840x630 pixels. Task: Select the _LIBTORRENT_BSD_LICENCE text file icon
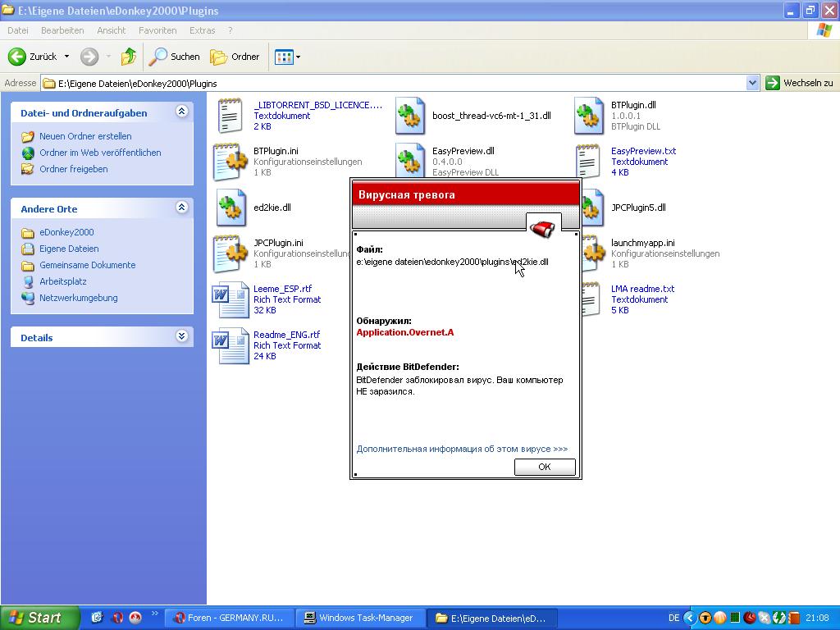tap(231, 116)
